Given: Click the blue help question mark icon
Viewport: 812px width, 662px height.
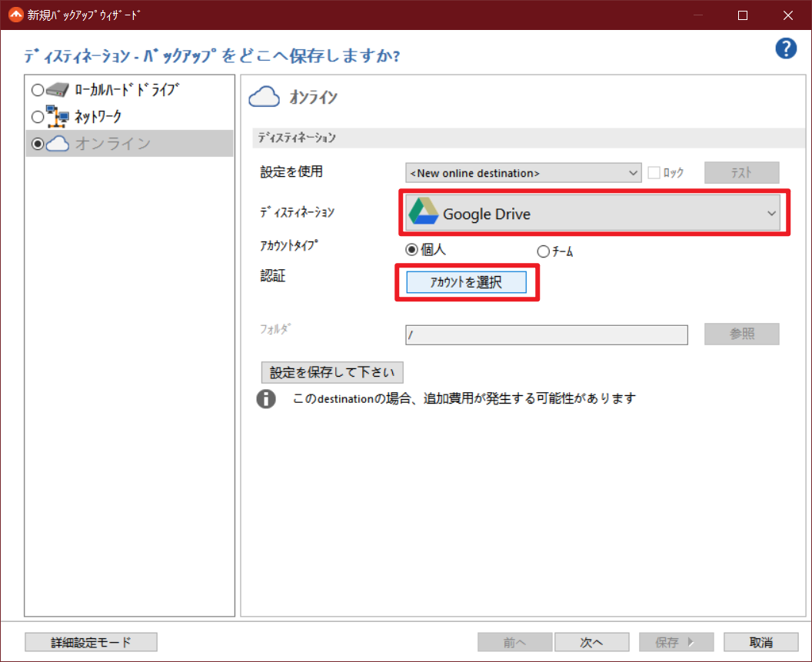Looking at the screenshot, I should (x=786, y=48).
